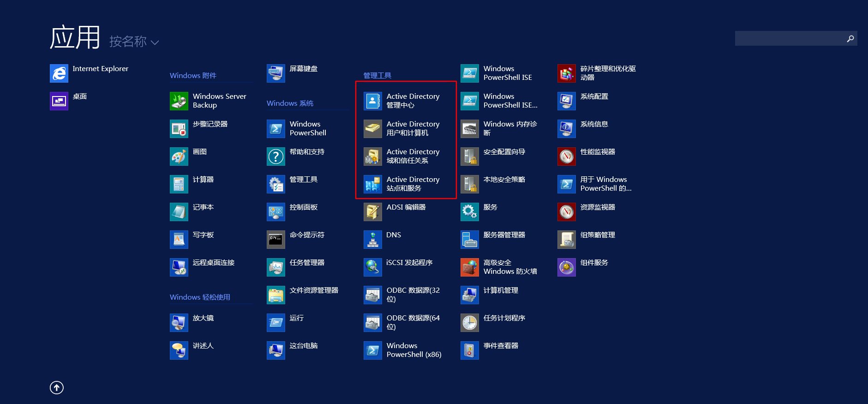868x404 pixels.
Task: Select the 管理工具 group header
Action: [x=377, y=75]
